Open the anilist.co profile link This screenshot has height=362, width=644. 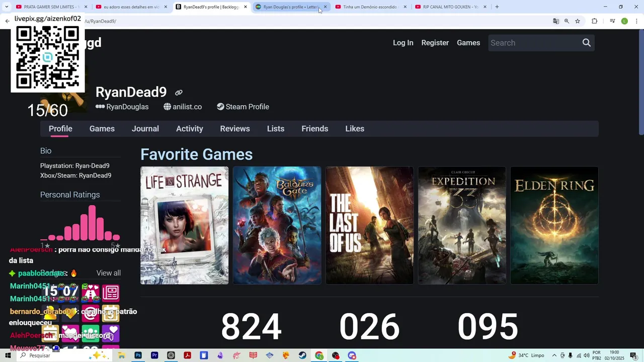[183, 107]
